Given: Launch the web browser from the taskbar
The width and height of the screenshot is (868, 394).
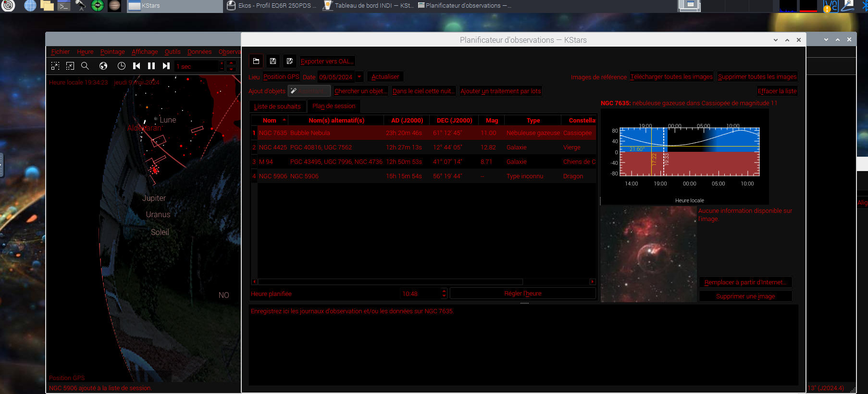Looking at the screenshot, I should point(30,6).
